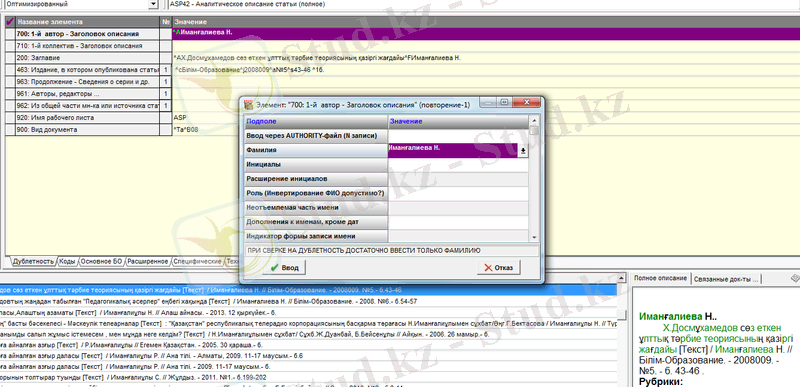Cancel the dialog with the Отказ button

click(499, 268)
